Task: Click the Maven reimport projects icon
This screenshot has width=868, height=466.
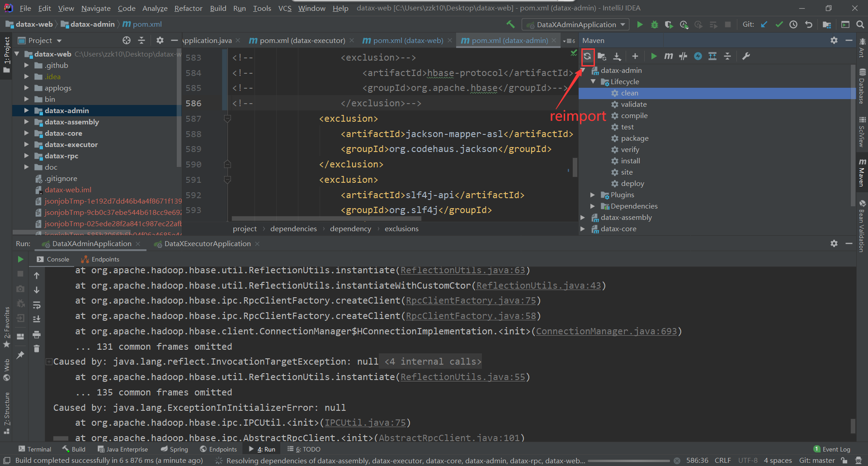Action: coord(587,56)
